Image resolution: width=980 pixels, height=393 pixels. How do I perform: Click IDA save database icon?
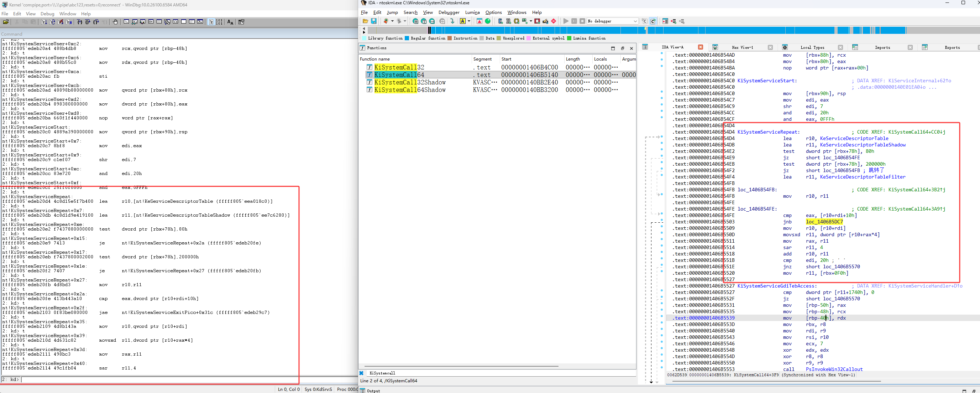pyautogui.click(x=374, y=21)
